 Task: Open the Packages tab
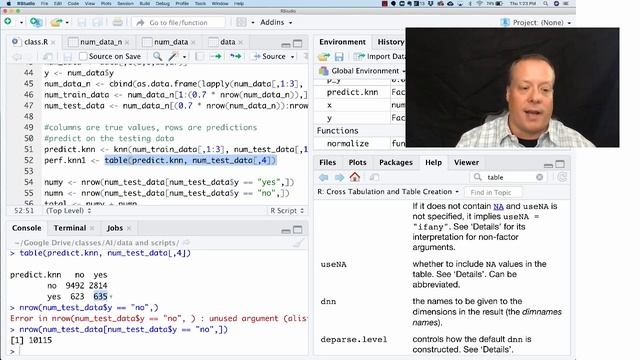(396, 162)
